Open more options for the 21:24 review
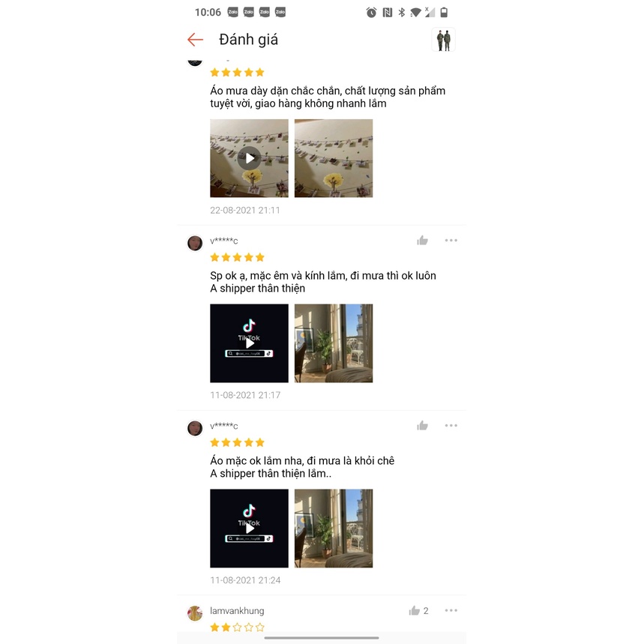Viewport: 644px width, 644px height. 451,426
